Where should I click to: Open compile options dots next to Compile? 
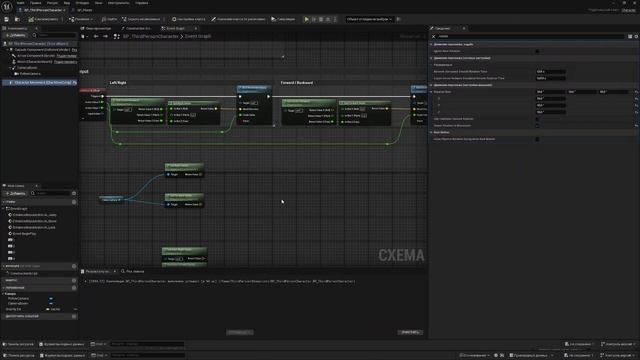pyautogui.click(x=62, y=19)
